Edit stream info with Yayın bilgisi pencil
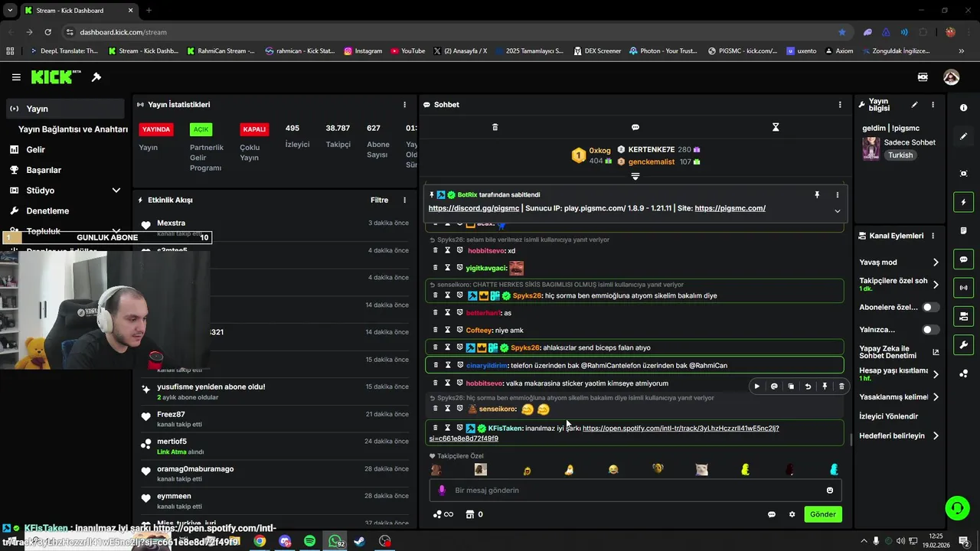This screenshot has height=551, width=980. pyautogui.click(x=914, y=105)
